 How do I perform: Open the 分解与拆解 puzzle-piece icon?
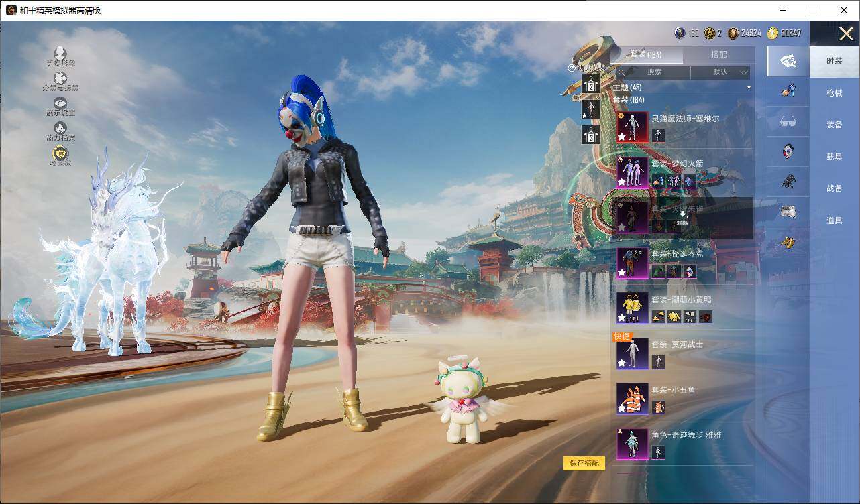[60, 78]
